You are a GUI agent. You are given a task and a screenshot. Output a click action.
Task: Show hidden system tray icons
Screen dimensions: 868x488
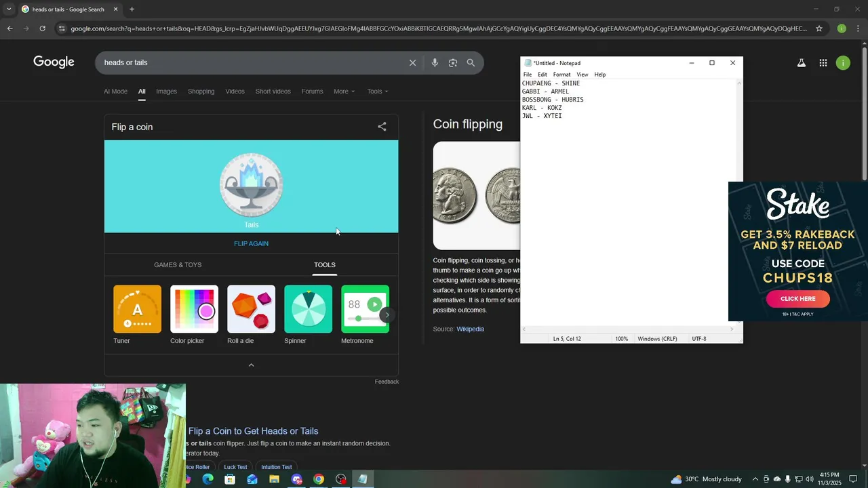click(755, 479)
